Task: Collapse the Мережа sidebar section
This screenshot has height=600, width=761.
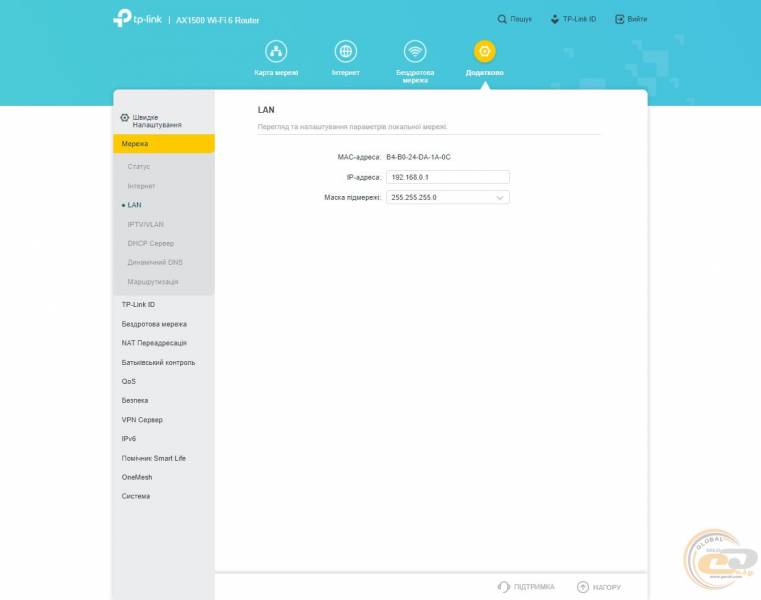Action: coord(164,144)
